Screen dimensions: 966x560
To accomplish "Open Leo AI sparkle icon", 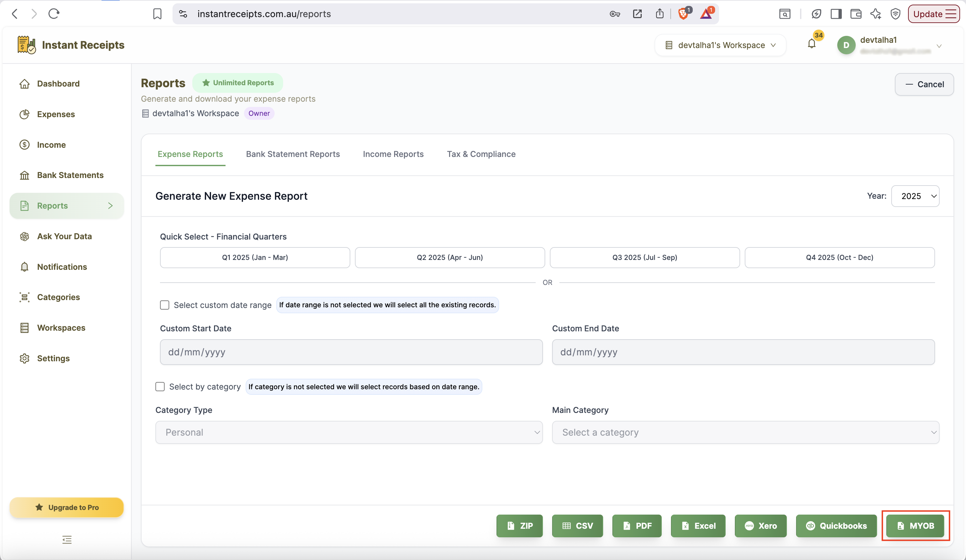I will pyautogui.click(x=875, y=14).
